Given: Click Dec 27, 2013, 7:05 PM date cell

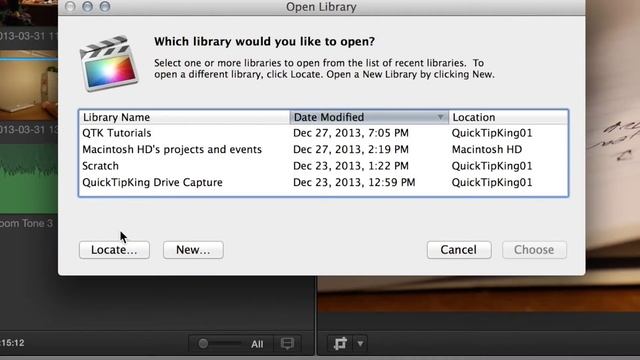Looking at the screenshot, I should pos(351,133).
